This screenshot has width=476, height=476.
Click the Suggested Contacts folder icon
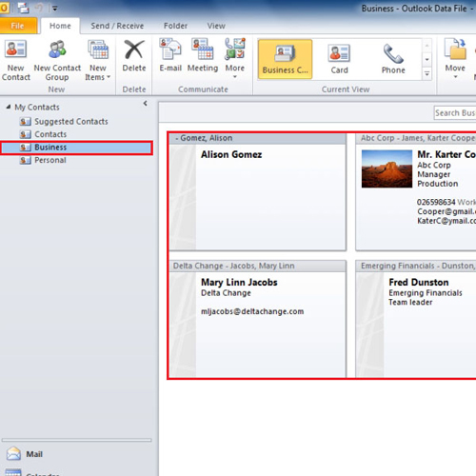pos(25,122)
